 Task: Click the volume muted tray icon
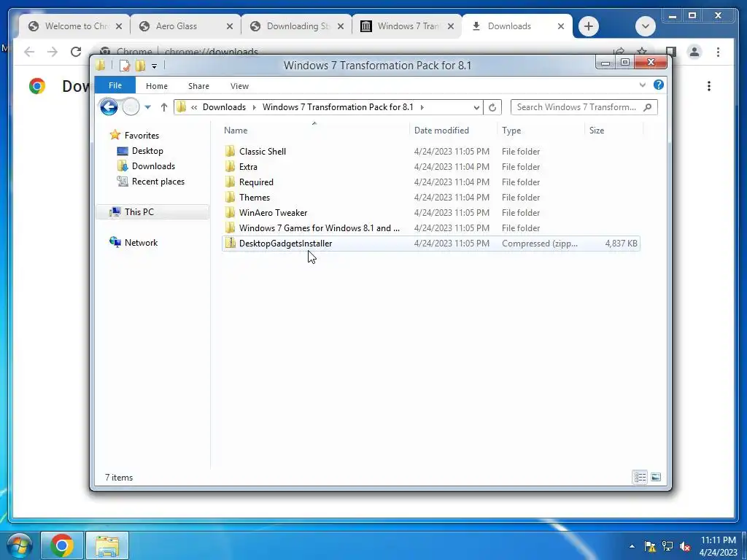tap(685, 546)
